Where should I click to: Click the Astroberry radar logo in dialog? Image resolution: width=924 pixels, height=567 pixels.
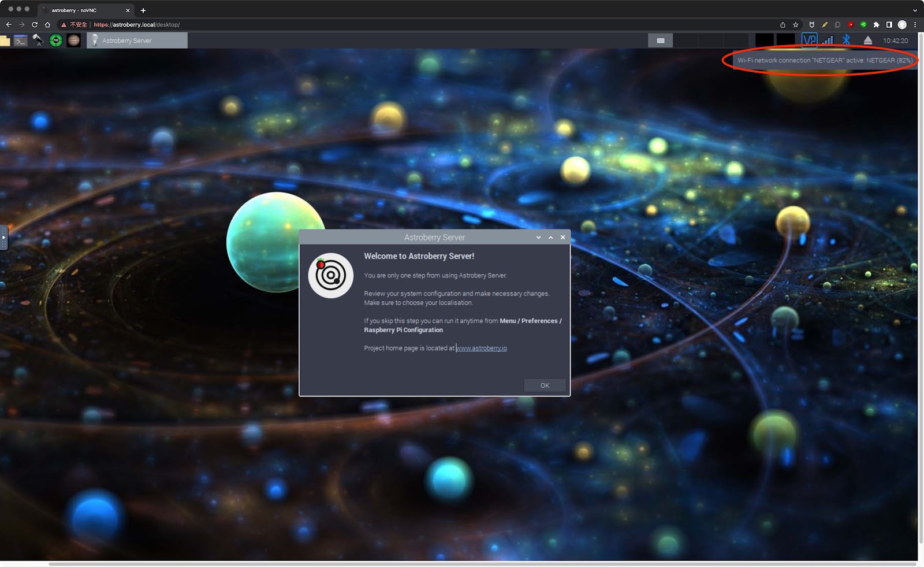point(330,275)
